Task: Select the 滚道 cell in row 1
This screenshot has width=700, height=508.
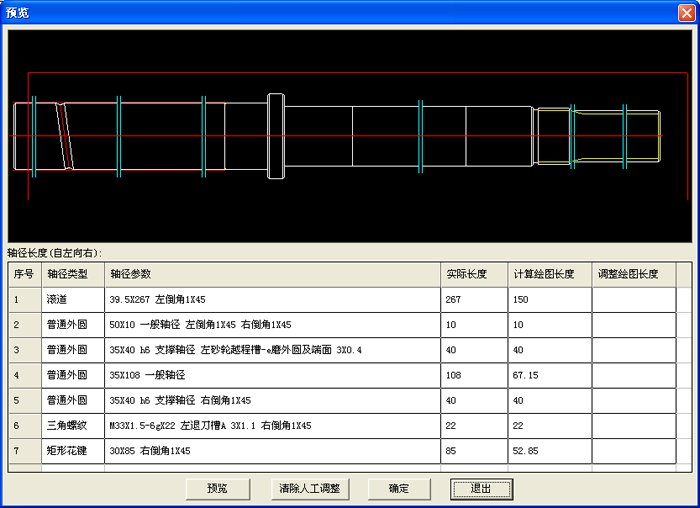Action: [x=73, y=299]
